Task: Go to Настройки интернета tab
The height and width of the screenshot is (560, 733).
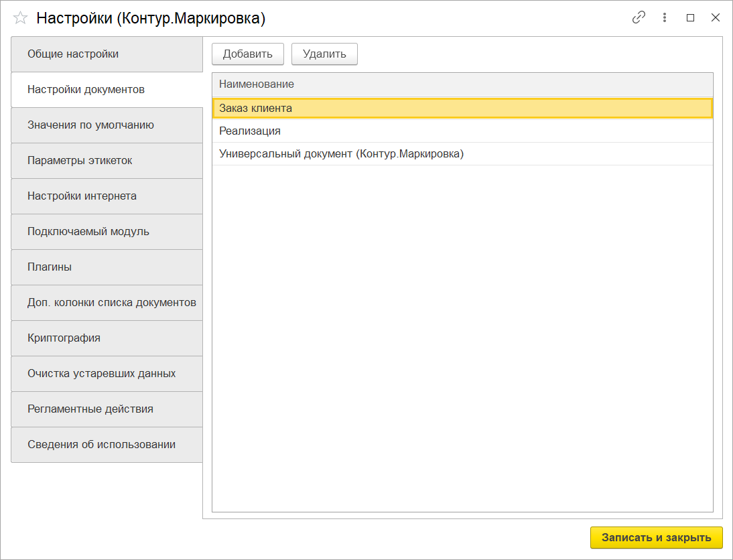Action: pyautogui.click(x=107, y=196)
